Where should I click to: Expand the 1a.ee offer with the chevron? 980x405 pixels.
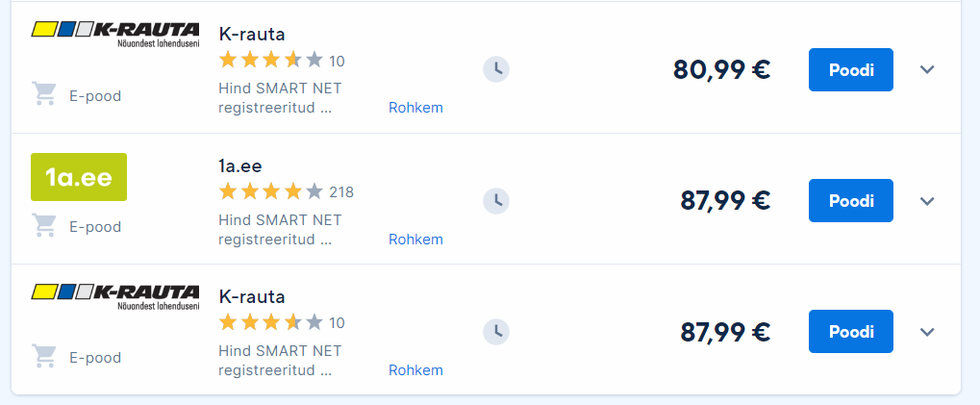coord(927,201)
